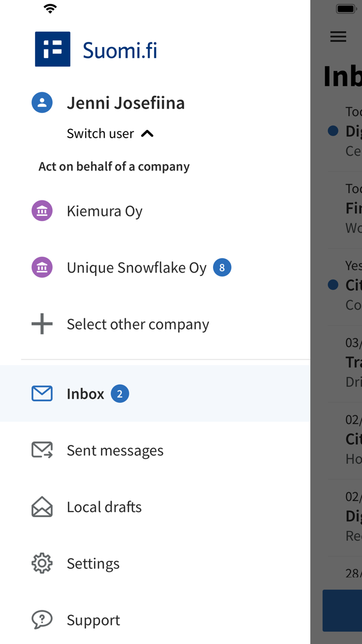Select the Sent messages menu item
This screenshot has width=362, height=644.
pyautogui.click(x=115, y=450)
